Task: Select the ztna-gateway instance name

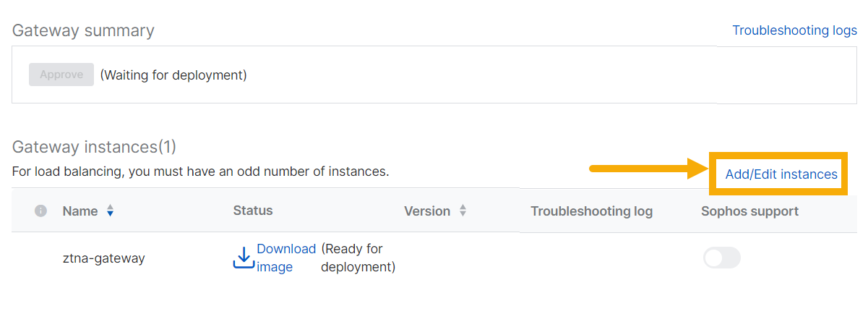Action: pyautogui.click(x=104, y=258)
